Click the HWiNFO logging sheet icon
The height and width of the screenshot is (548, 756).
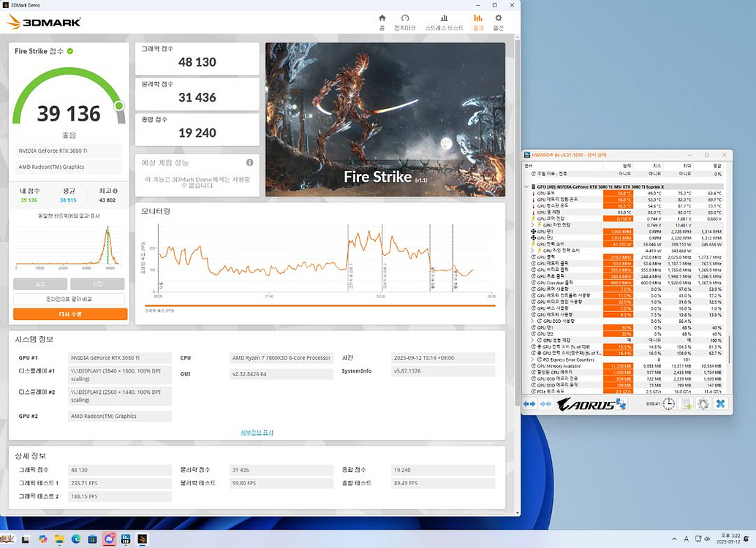(x=686, y=404)
